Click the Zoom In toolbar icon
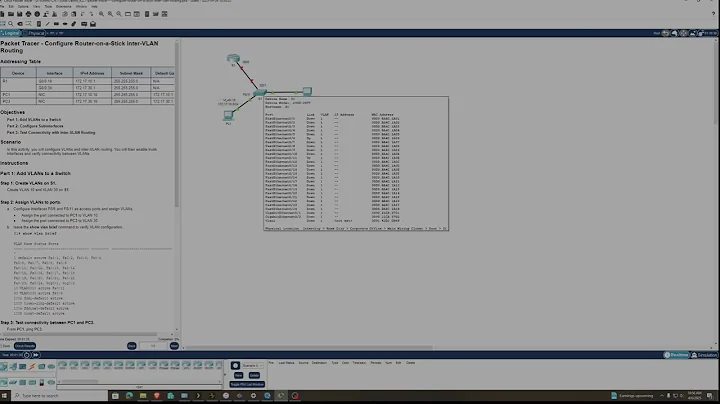This screenshot has height=404, width=720. [x=101, y=14]
